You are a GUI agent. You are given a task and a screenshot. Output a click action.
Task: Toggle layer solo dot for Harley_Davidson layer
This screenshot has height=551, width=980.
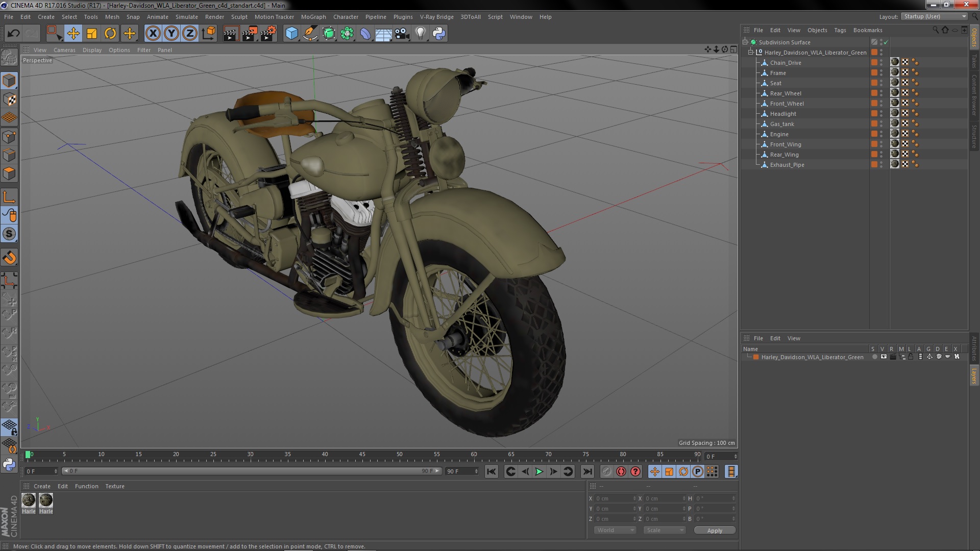(874, 357)
